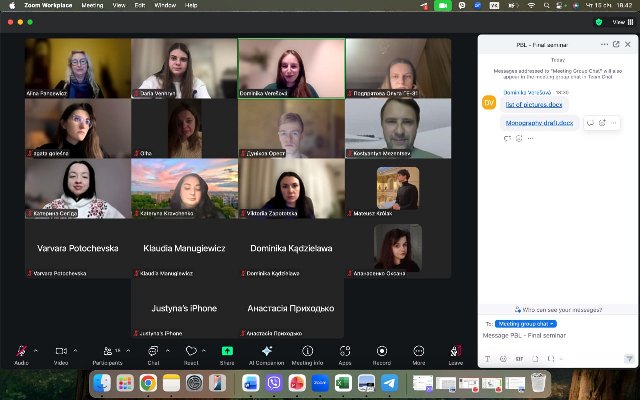The width and height of the screenshot is (640, 400).
Task: Open the AI Companion
Action: (267, 352)
